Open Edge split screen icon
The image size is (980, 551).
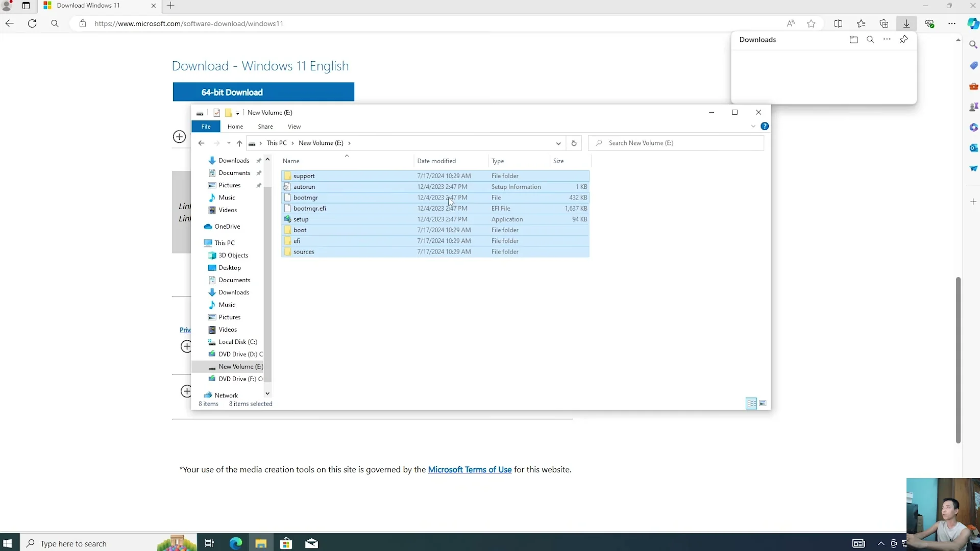pos(838,23)
